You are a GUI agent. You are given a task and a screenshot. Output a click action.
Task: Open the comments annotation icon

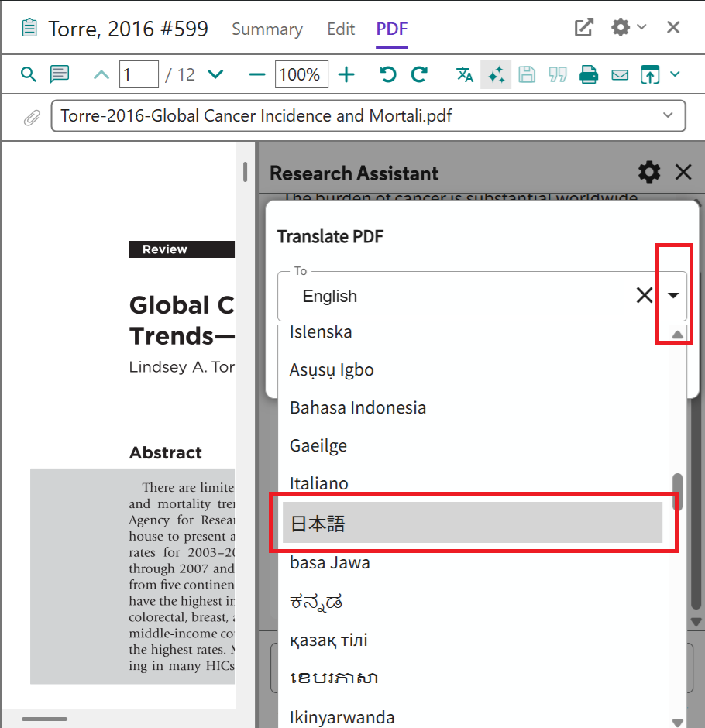[60, 74]
